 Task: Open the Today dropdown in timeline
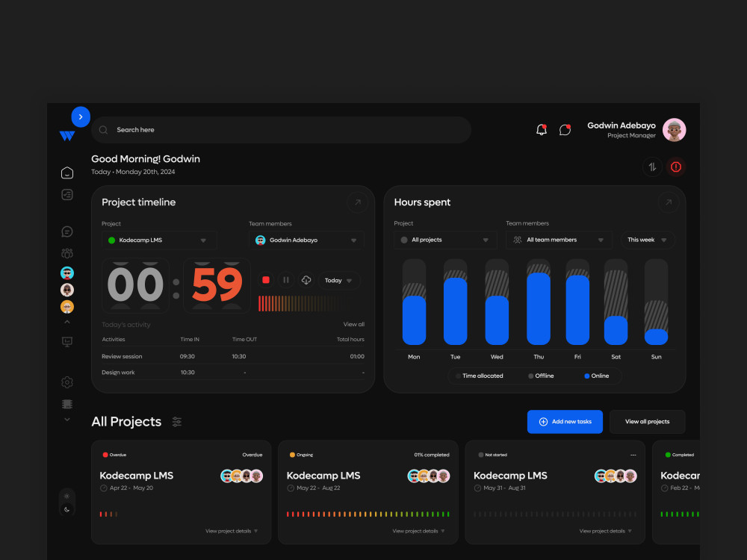[x=338, y=281]
